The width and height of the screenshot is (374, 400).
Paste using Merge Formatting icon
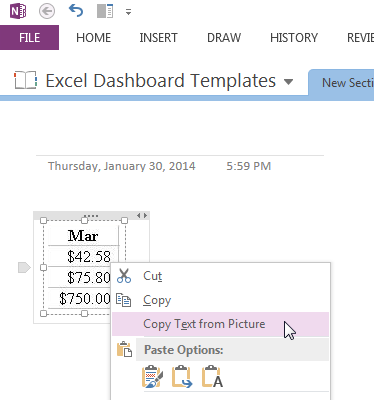[x=182, y=377]
